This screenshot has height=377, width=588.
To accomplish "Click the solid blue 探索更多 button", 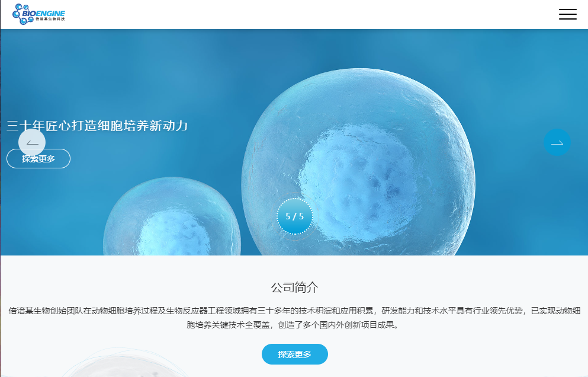I will click(x=295, y=354).
